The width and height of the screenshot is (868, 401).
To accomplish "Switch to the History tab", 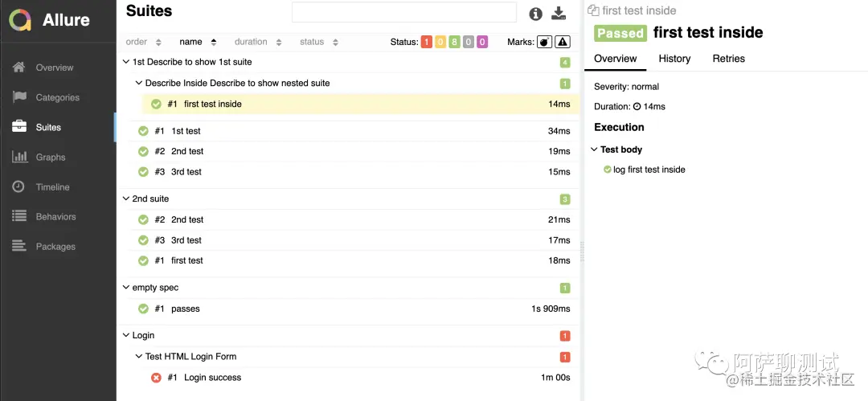I will click(674, 59).
